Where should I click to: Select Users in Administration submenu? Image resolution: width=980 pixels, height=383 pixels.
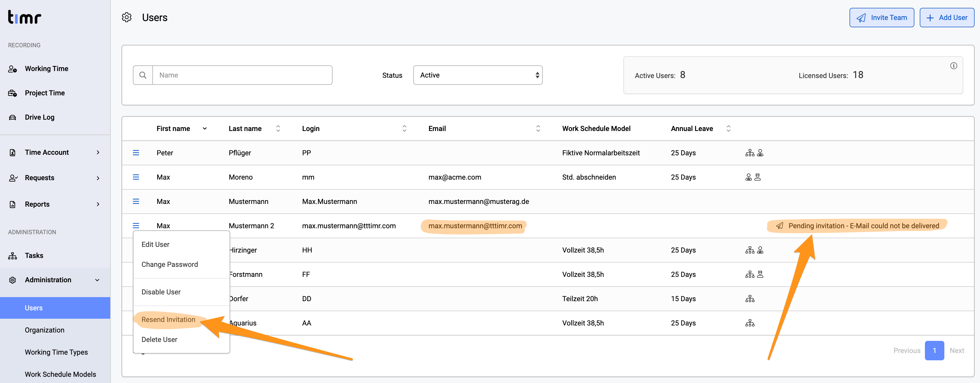pos(55,308)
